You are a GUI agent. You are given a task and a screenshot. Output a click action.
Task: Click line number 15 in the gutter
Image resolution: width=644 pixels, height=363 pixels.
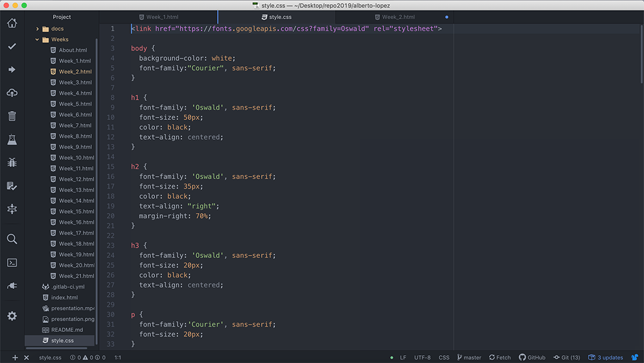(x=110, y=167)
